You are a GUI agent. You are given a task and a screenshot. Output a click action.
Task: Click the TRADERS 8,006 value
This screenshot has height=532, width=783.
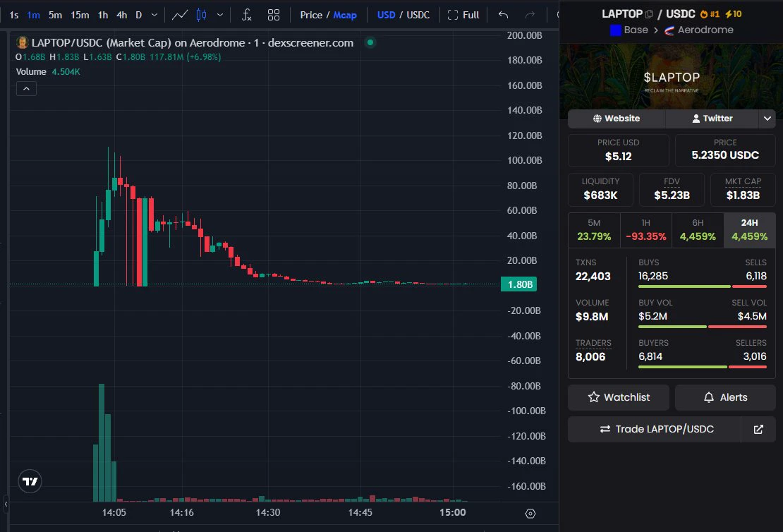[590, 356]
